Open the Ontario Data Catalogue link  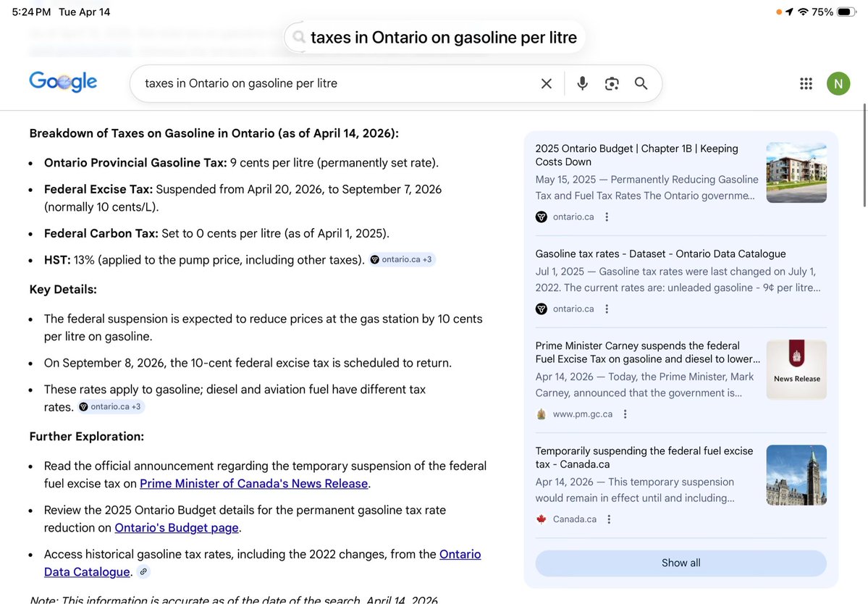[262, 563]
